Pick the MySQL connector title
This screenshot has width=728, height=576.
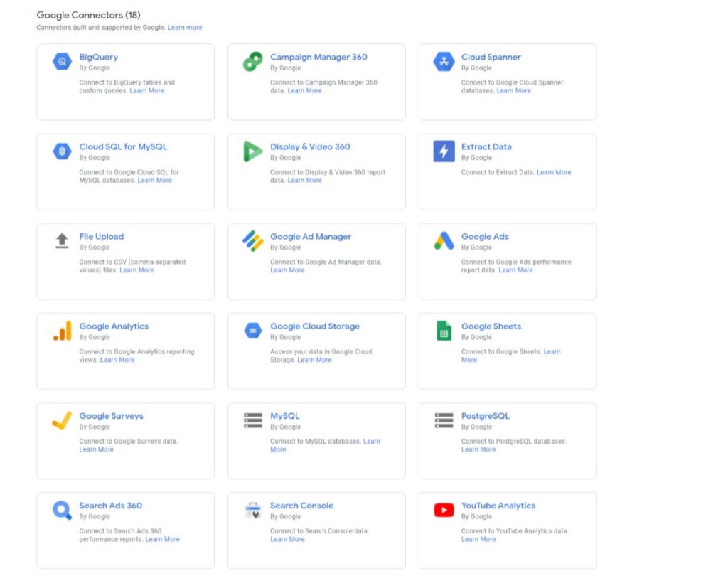[284, 416]
